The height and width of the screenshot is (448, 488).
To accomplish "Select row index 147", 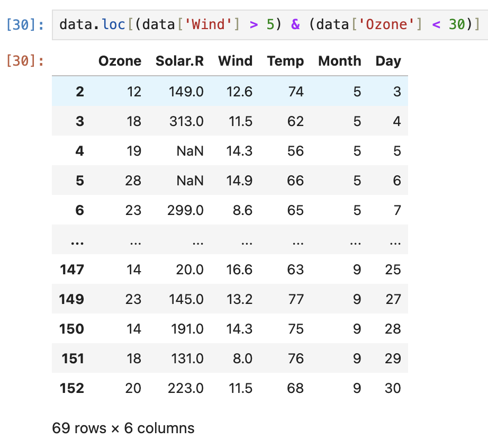I will 72,270.
